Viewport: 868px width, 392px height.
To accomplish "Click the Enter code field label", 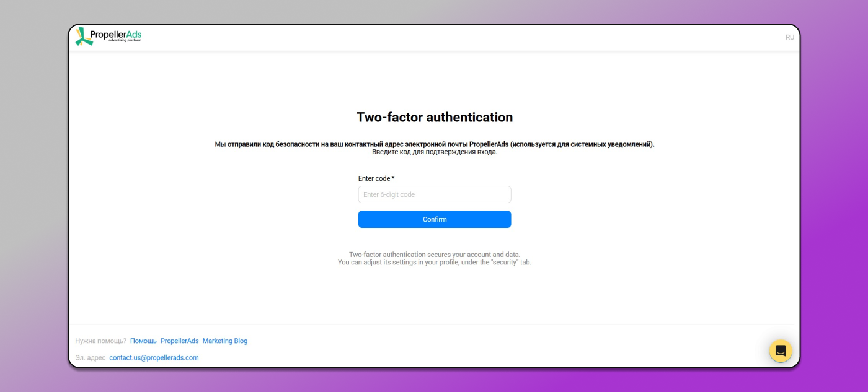I will (376, 179).
